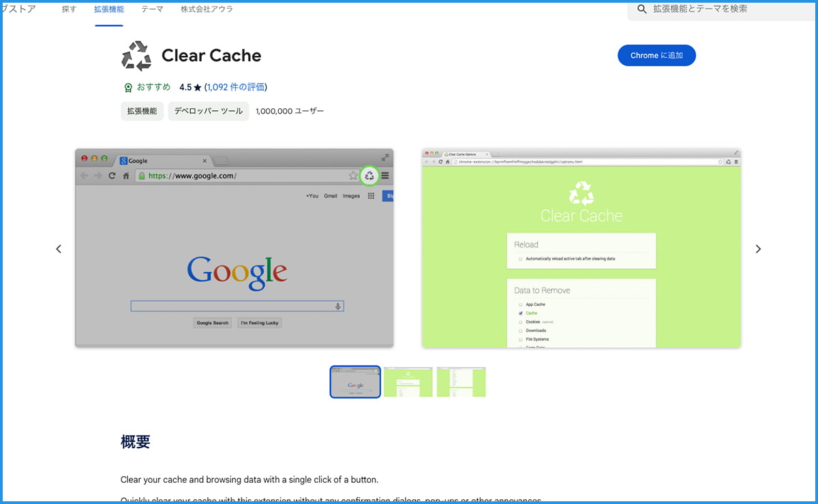The height and width of the screenshot is (504, 818).
Task: Select the second green options thumbnail
Action: point(408,382)
